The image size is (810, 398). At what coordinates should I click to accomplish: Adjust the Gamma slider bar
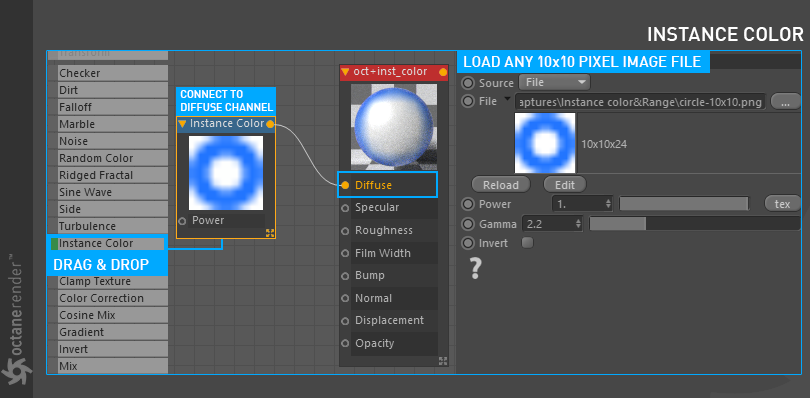(x=695, y=224)
